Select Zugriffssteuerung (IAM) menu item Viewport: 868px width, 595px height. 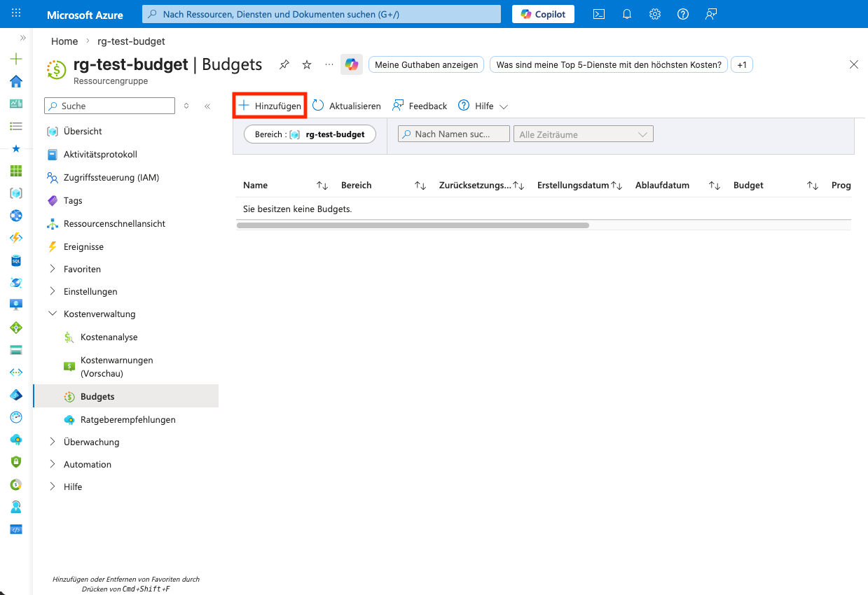tap(111, 178)
